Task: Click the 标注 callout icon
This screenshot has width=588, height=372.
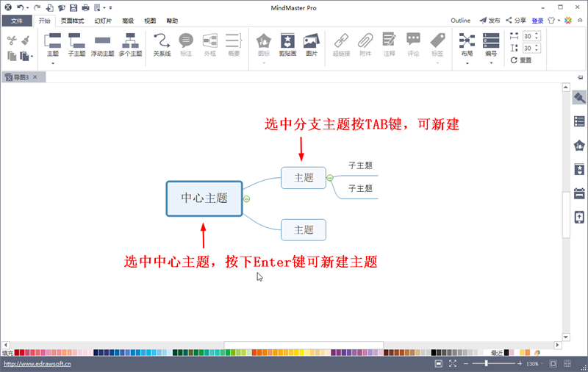Action: [x=186, y=45]
